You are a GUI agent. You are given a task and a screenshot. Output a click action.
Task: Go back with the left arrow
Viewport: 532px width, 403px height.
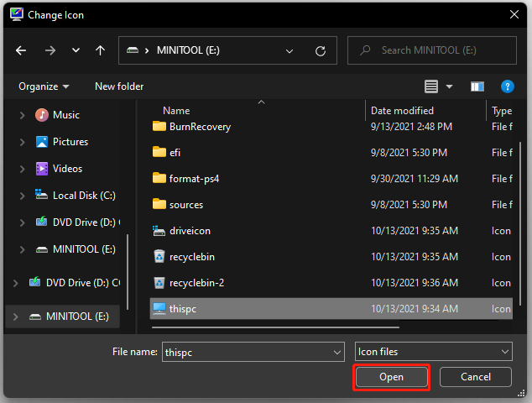(21, 50)
